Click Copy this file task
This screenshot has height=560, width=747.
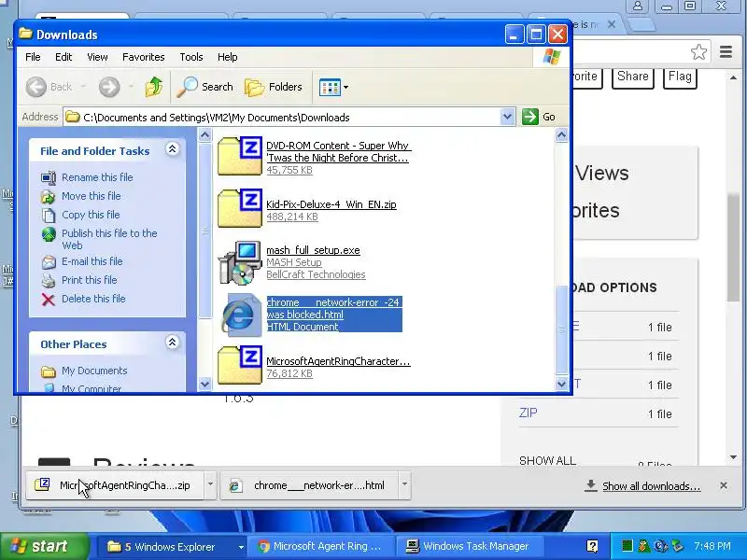coord(91,215)
